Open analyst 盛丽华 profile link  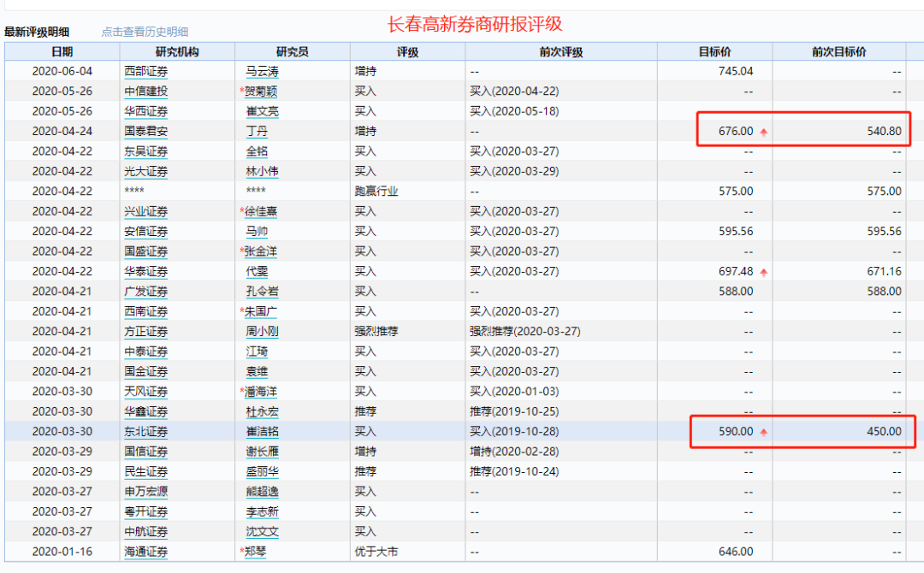click(263, 472)
